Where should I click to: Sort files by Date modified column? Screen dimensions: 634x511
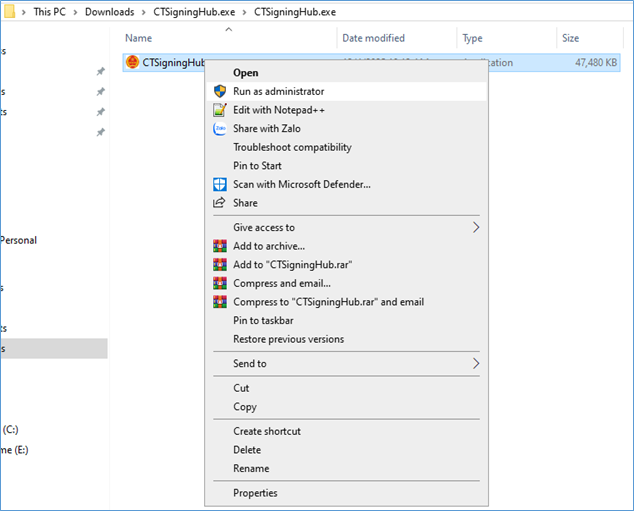click(x=373, y=38)
